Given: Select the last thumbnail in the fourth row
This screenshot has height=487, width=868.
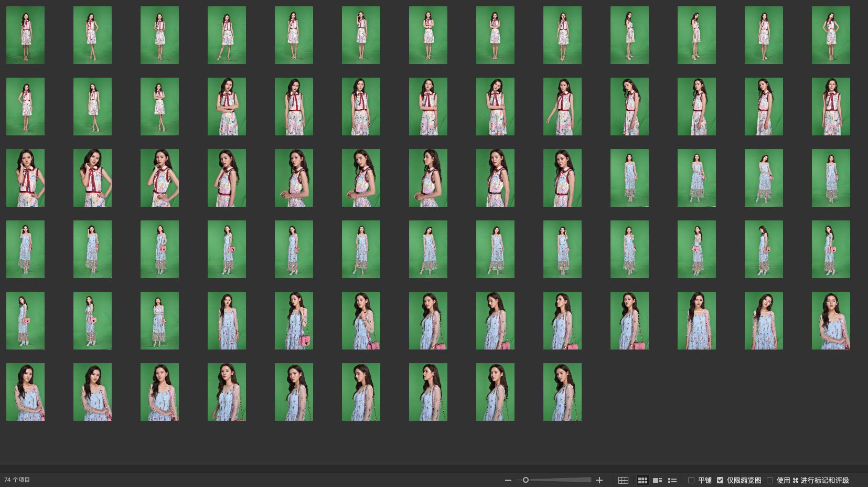Looking at the screenshot, I should (x=831, y=249).
